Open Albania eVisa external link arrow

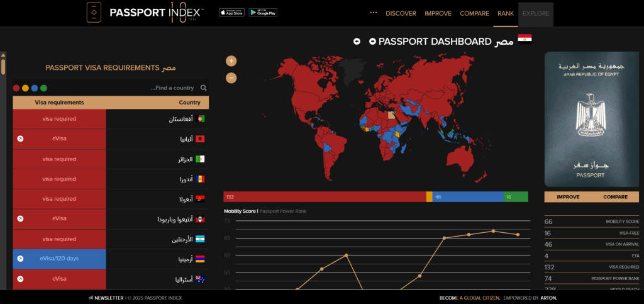coord(20,139)
